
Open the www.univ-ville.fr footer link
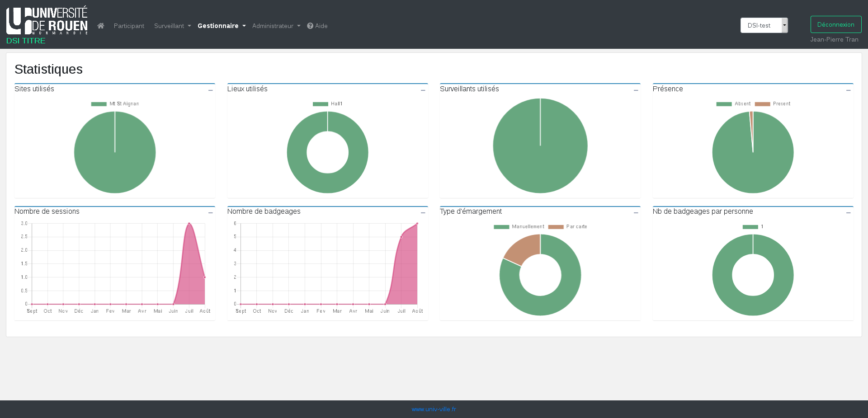click(434, 409)
